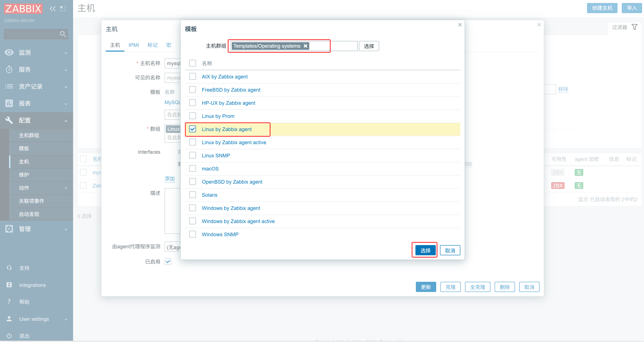Expand the 管理 administration menu
Screen dimensions: 644x342
tap(66, 229)
